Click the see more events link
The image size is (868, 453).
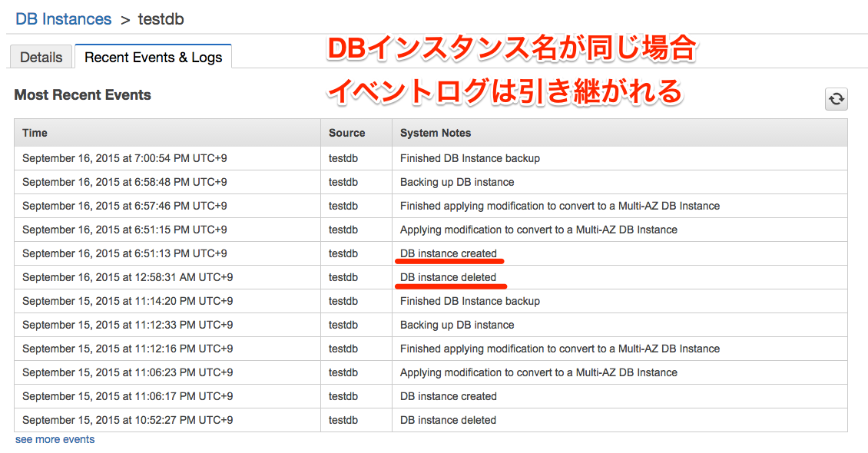tap(54, 438)
